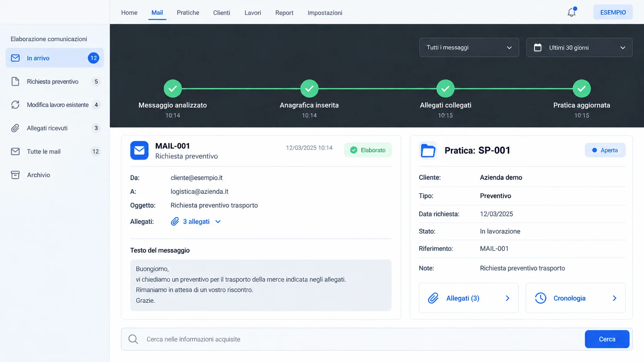The width and height of the screenshot is (644, 362).
Task: Click the Cerca button
Action: coord(607,339)
